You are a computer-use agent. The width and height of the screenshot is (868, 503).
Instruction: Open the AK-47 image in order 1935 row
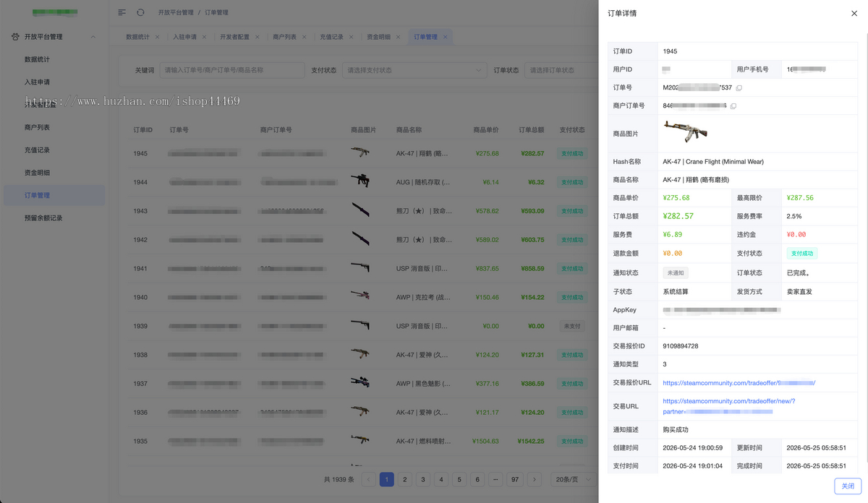tap(360, 440)
